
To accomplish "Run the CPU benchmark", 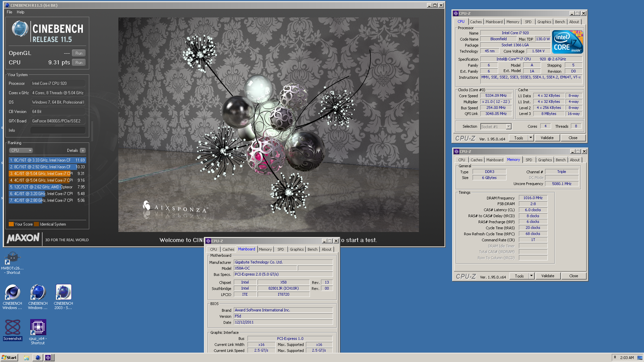I will pyautogui.click(x=79, y=63).
